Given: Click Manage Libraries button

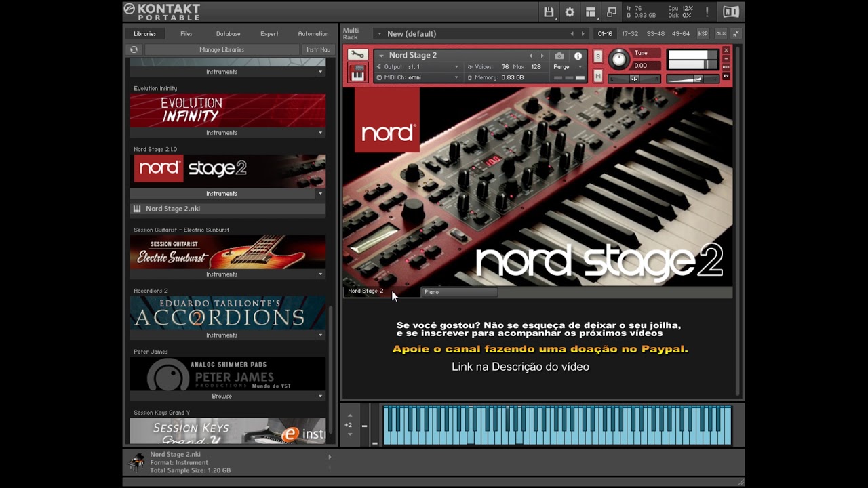Looking at the screenshot, I should [x=222, y=49].
